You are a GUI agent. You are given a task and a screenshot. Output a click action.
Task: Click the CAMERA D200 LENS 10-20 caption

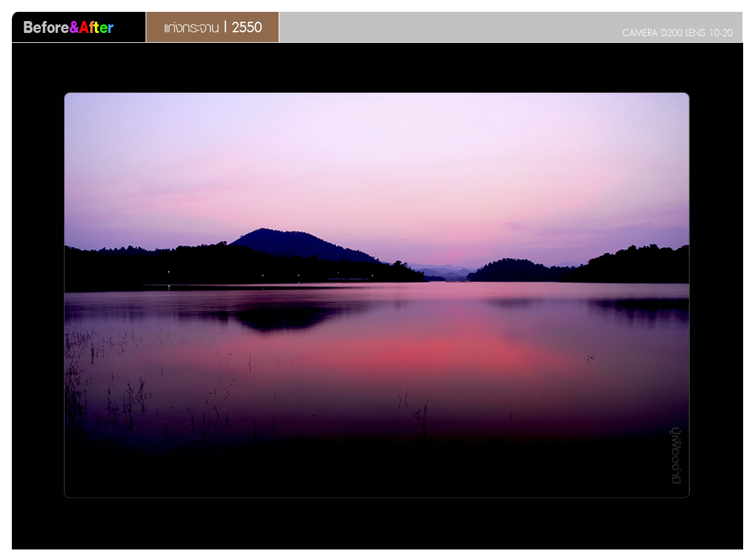click(677, 33)
